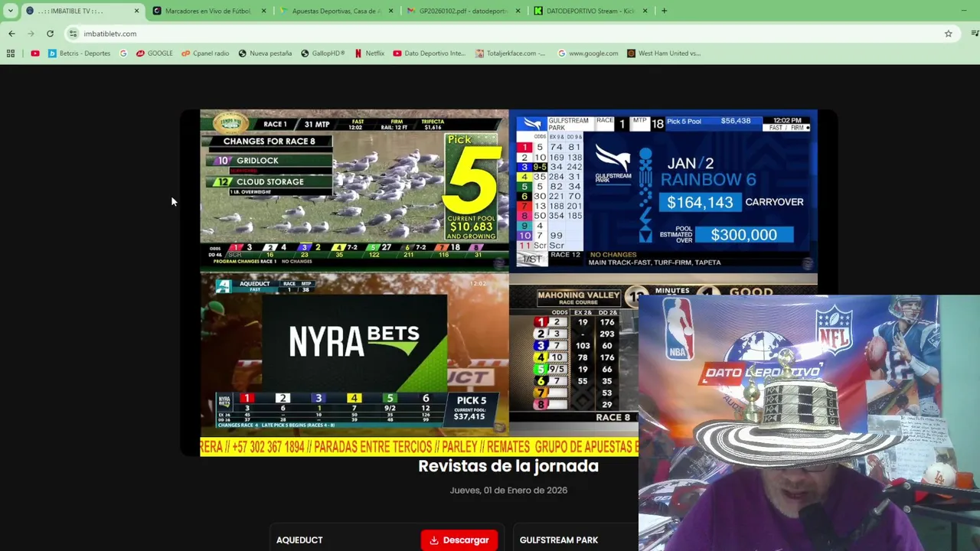Open Dato Deportivo Inte... bookmark
This screenshot has height=551, width=980.
click(429, 54)
